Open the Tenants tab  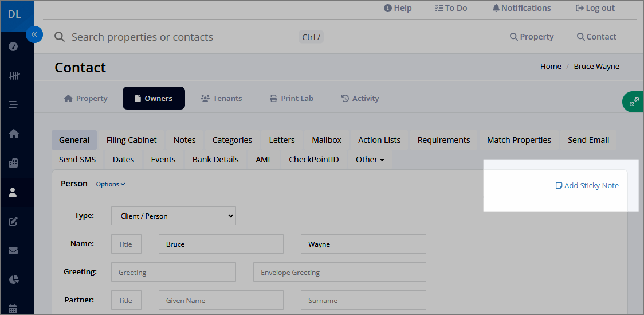click(x=221, y=98)
